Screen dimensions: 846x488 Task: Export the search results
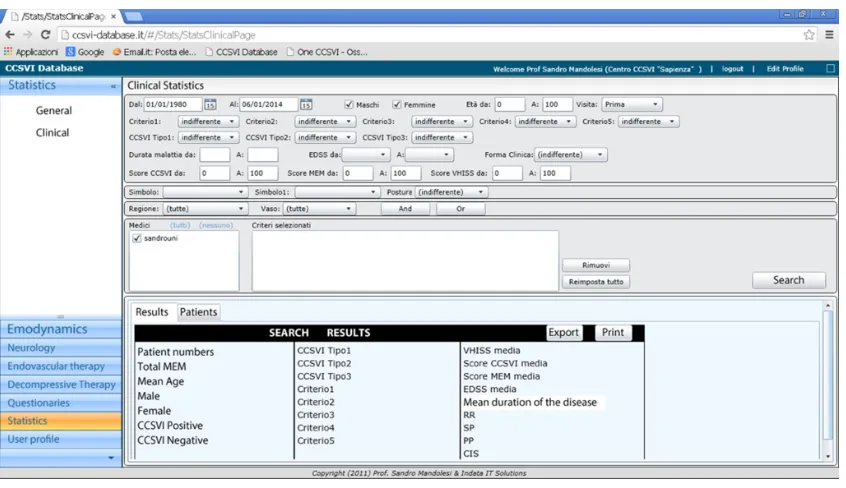click(x=563, y=333)
